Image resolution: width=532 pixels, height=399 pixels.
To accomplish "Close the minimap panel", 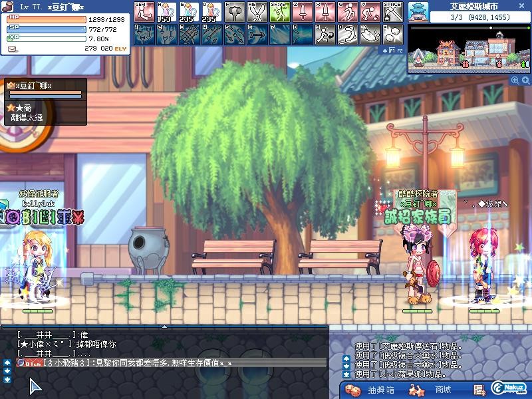I will 522,5.
